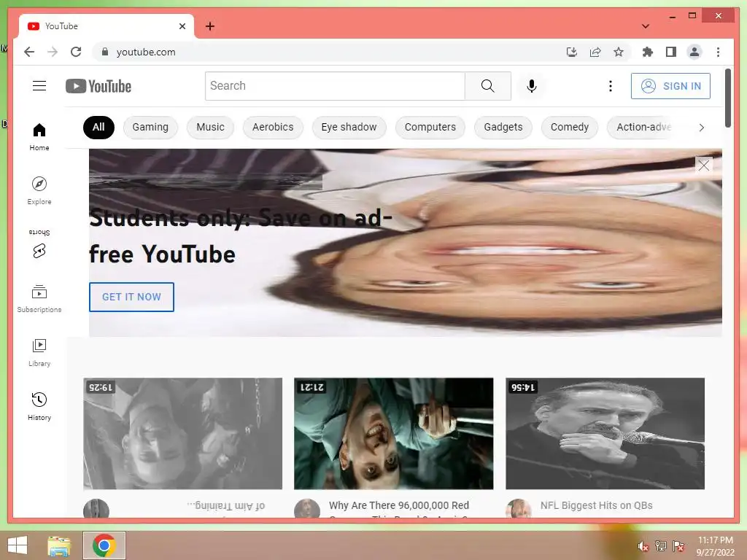Reload the page with the refresh icon
Screen dimensions: 747x560
click(x=76, y=52)
